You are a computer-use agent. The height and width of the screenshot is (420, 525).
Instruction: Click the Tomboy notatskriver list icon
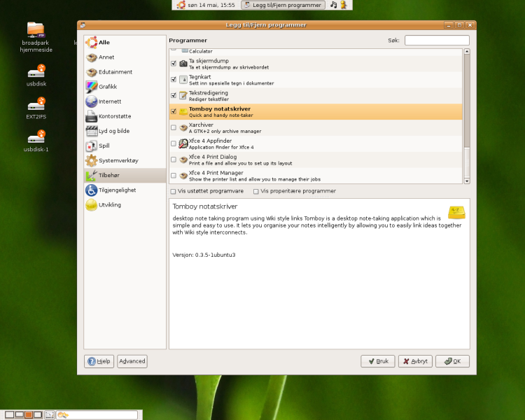click(x=183, y=111)
